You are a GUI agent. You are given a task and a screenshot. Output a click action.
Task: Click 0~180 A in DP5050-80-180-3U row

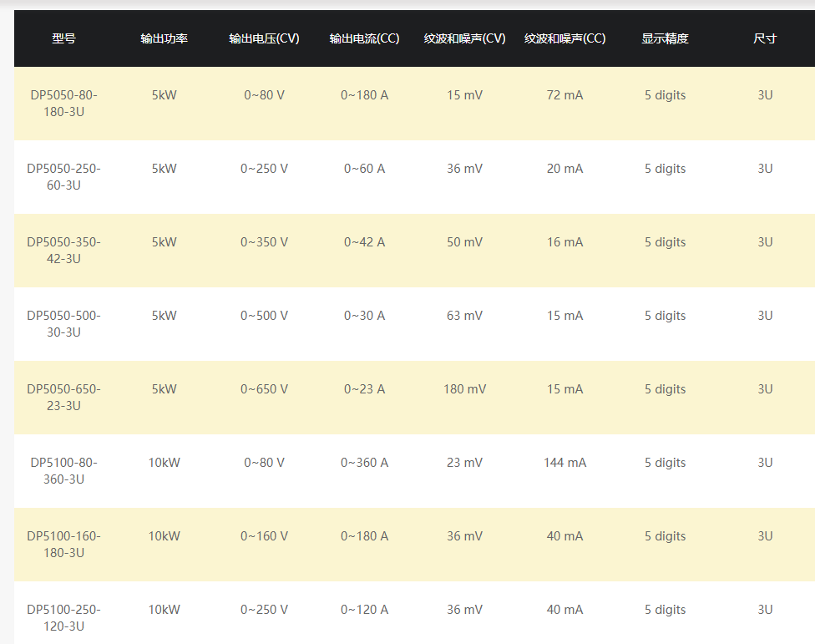(364, 95)
